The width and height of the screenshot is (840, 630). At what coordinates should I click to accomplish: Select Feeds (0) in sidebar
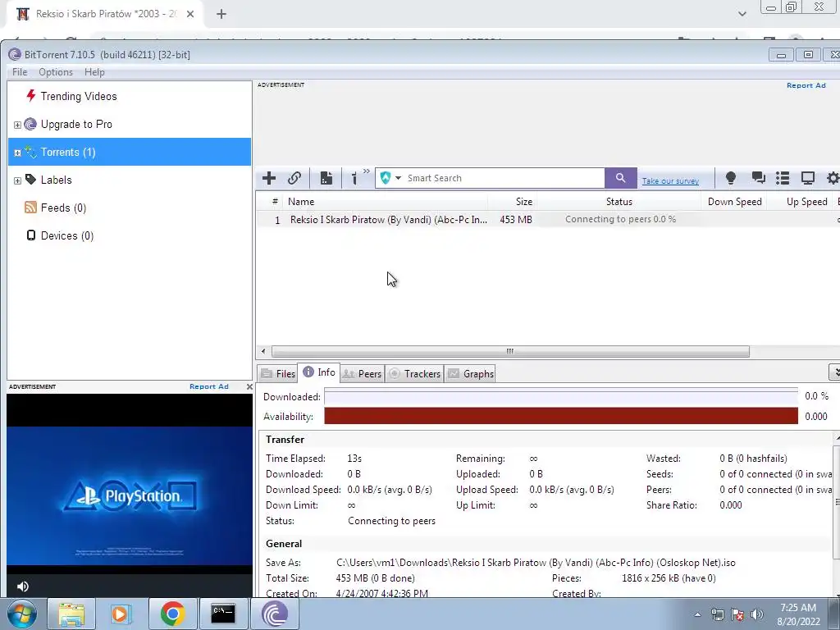[x=63, y=208]
